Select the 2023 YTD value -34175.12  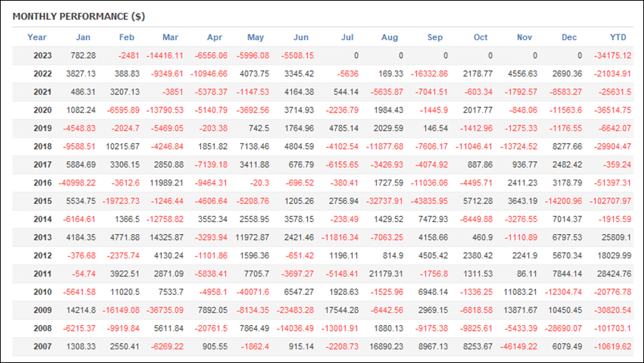click(x=613, y=56)
